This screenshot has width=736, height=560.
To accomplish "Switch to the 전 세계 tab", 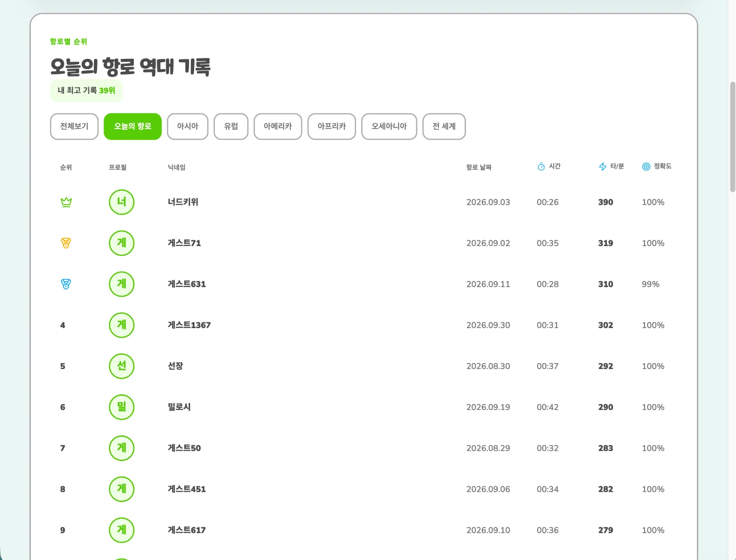I will (x=444, y=127).
